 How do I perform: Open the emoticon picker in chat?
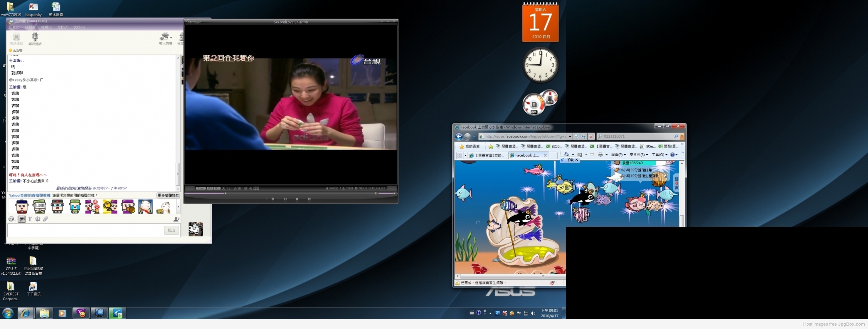pyautogui.click(x=11, y=219)
